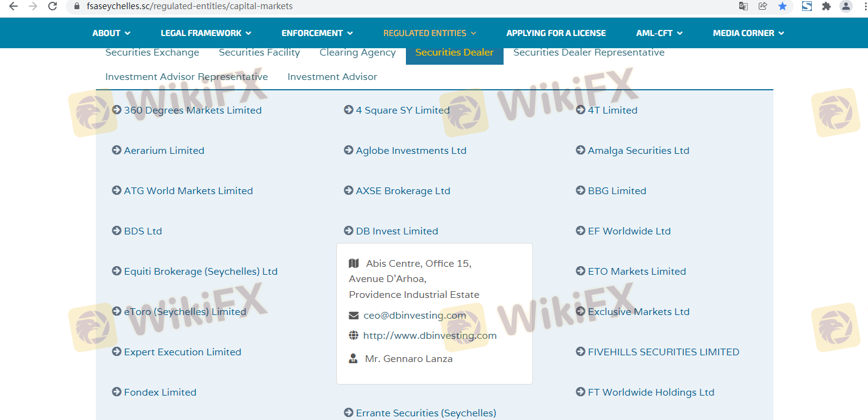Click the share page icon

click(x=762, y=6)
